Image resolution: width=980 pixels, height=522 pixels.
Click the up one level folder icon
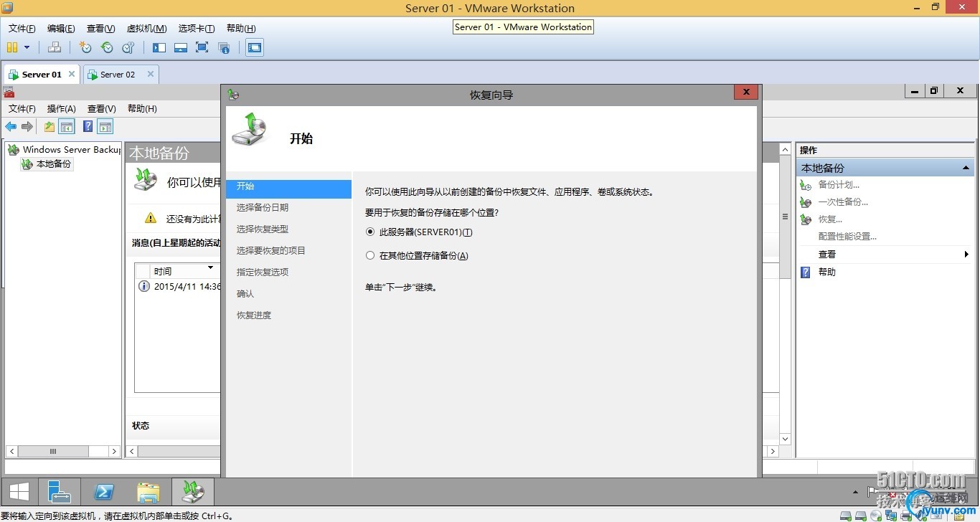click(x=49, y=127)
